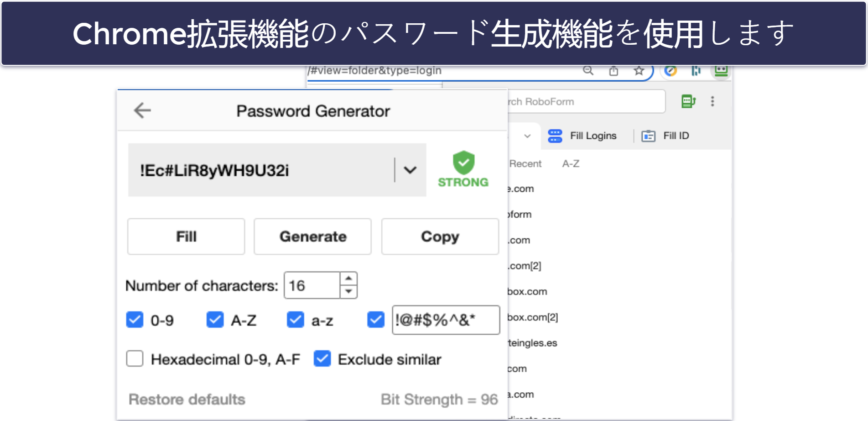Image resolution: width=868 pixels, height=421 pixels.
Task: Uncheck the Exclude similar checkbox
Action: 322,359
